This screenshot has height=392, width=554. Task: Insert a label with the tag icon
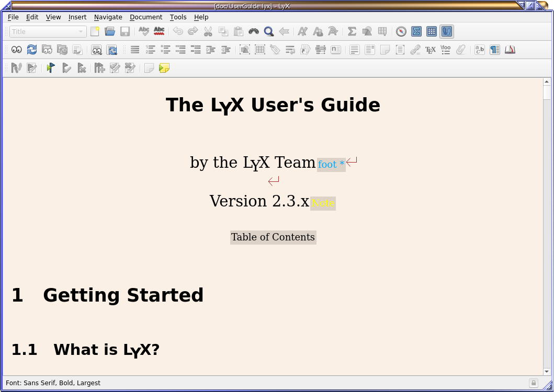point(275,50)
